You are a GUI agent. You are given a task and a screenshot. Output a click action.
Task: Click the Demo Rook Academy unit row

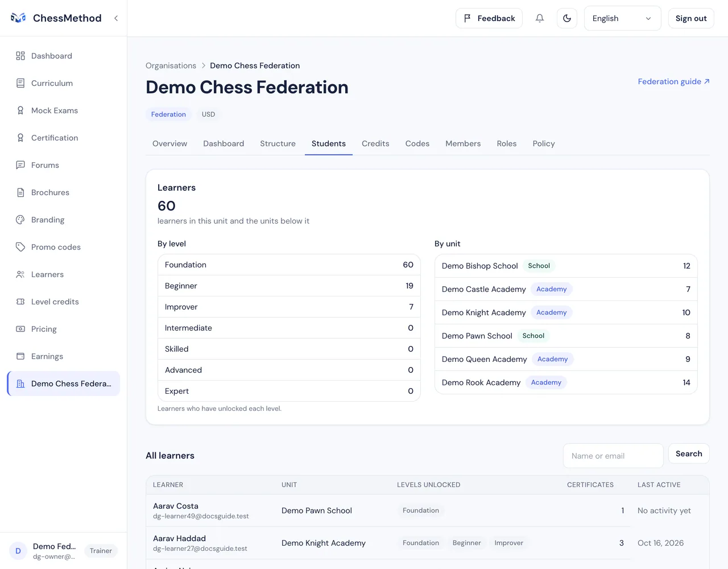tap(566, 382)
